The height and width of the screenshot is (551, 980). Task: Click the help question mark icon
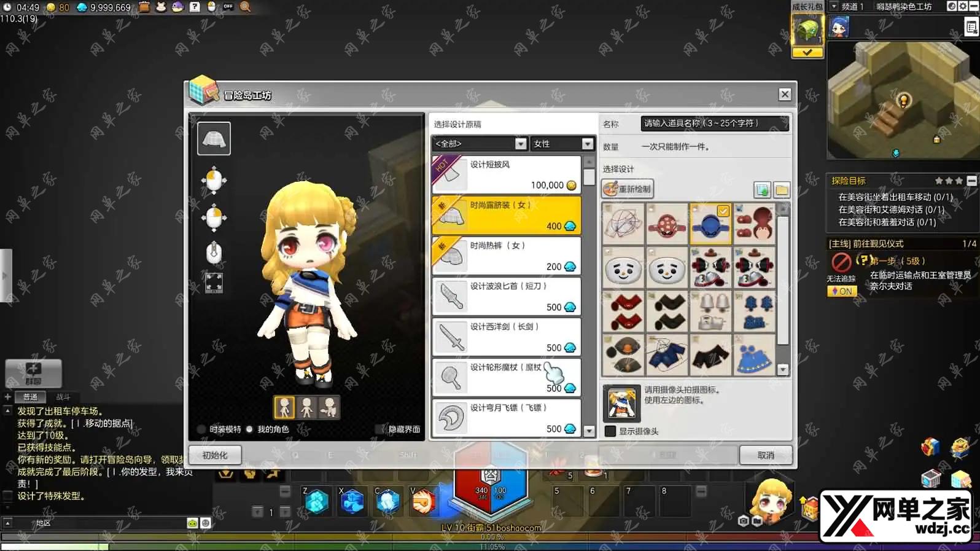tap(195, 7)
